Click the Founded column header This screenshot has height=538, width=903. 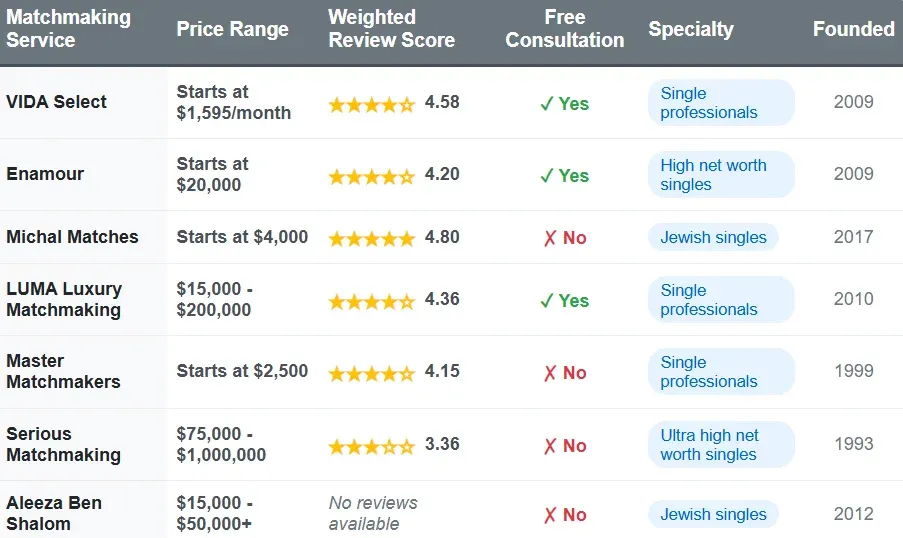(853, 29)
